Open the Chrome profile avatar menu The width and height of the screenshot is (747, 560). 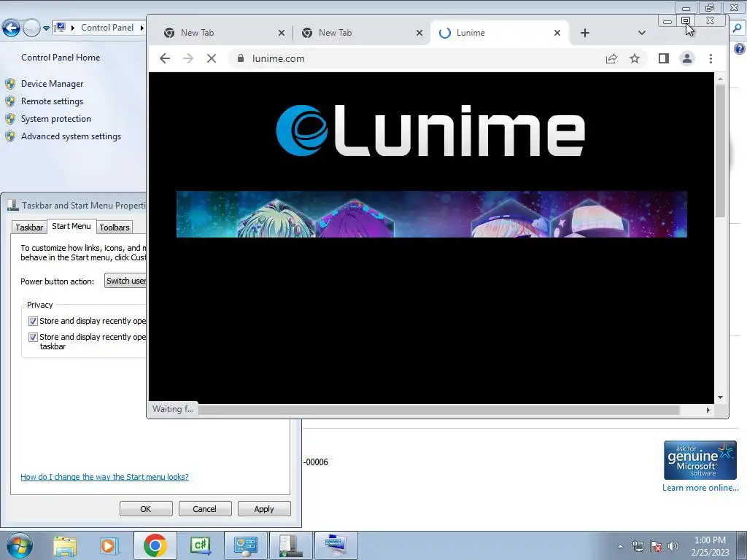click(x=687, y=58)
